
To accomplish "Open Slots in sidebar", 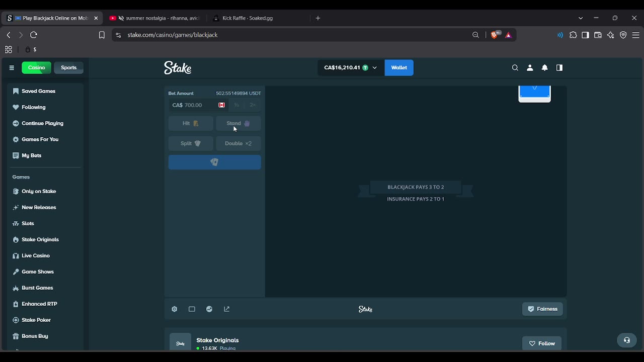I will click(x=45, y=223).
